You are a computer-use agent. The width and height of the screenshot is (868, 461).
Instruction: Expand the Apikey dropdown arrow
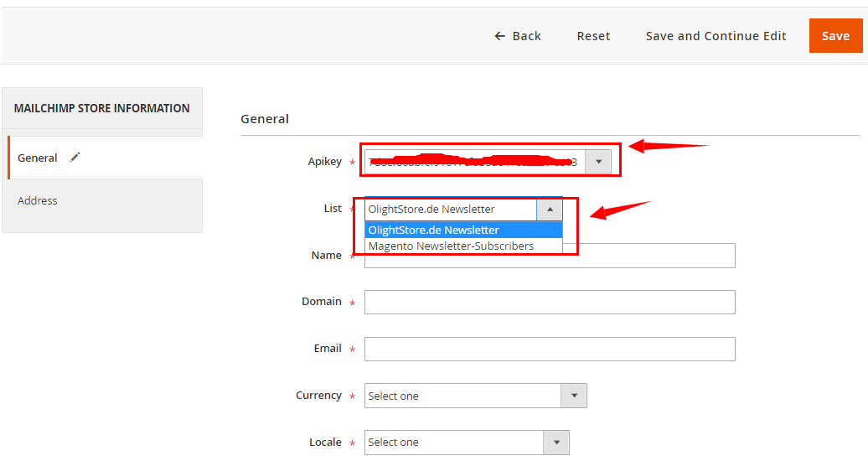click(598, 162)
